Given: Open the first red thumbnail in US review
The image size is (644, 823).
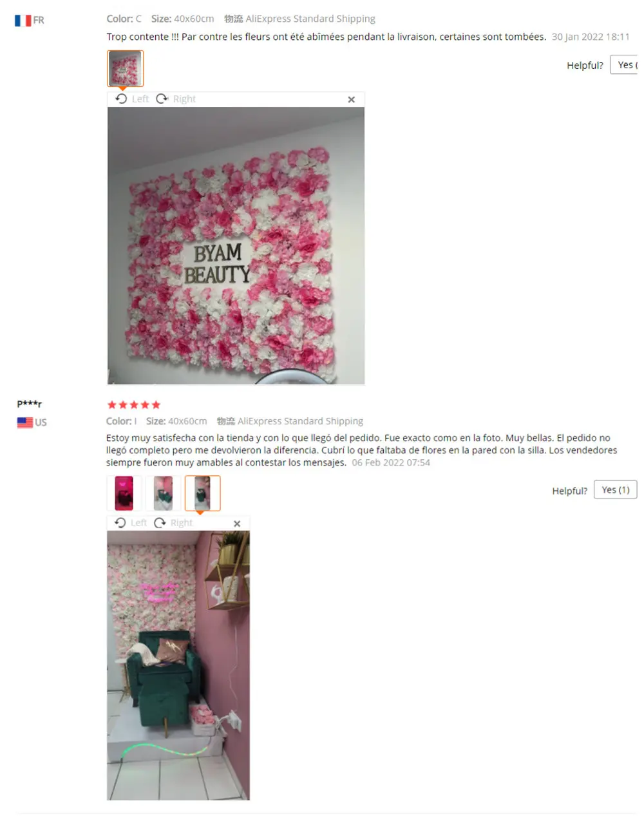Looking at the screenshot, I should [124, 493].
